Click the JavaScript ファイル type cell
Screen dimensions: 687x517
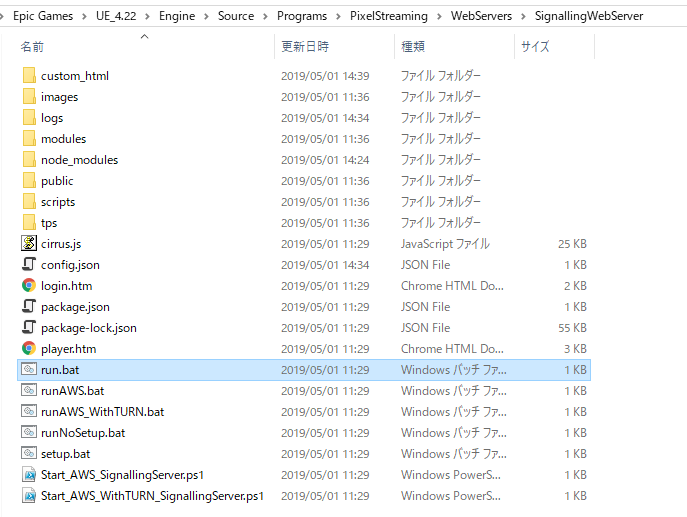(445, 244)
